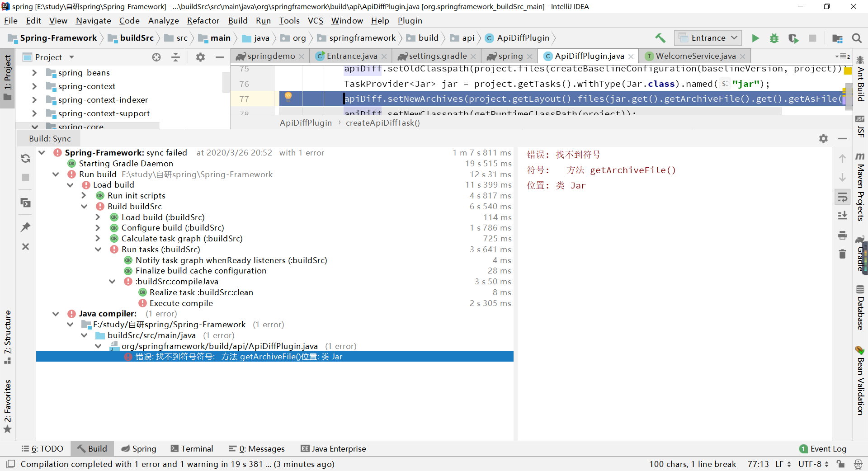Open the TODO tool window

pos(42,449)
